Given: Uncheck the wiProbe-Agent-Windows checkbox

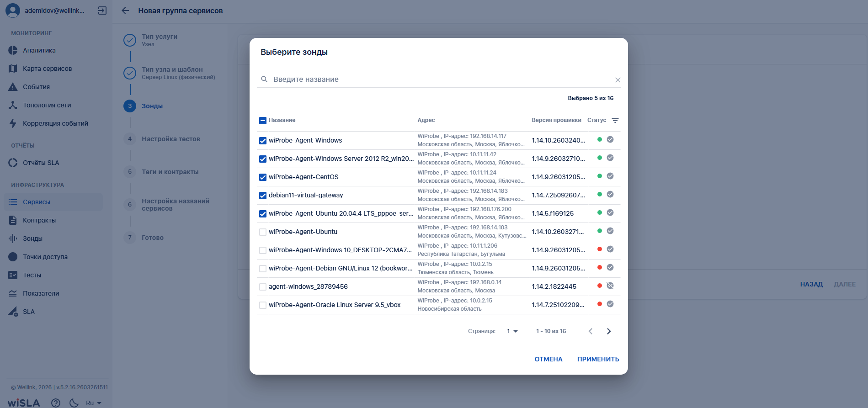Looking at the screenshot, I should [263, 141].
